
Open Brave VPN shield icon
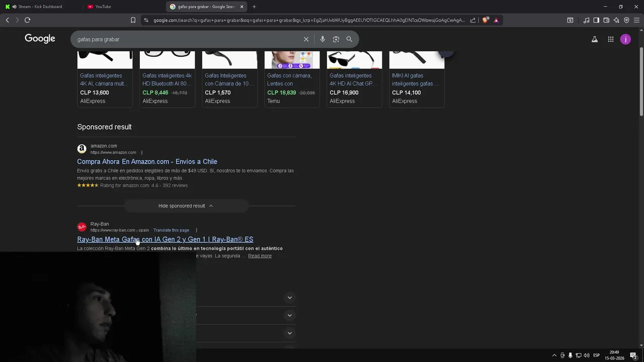click(x=626, y=20)
